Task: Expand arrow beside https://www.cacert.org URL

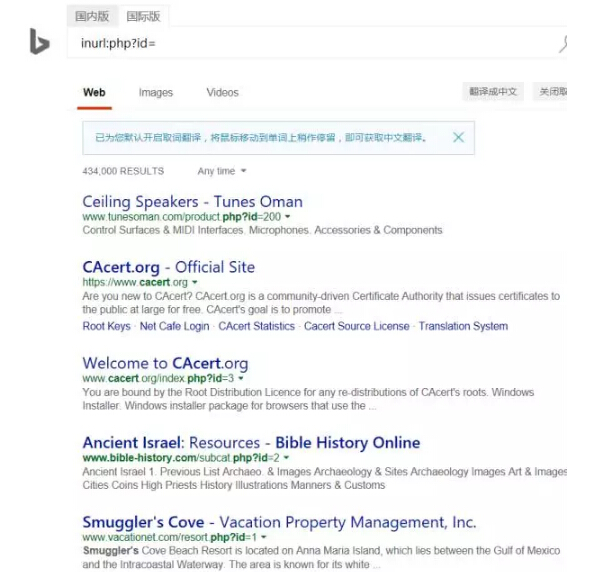Action: tap(195, 282)
